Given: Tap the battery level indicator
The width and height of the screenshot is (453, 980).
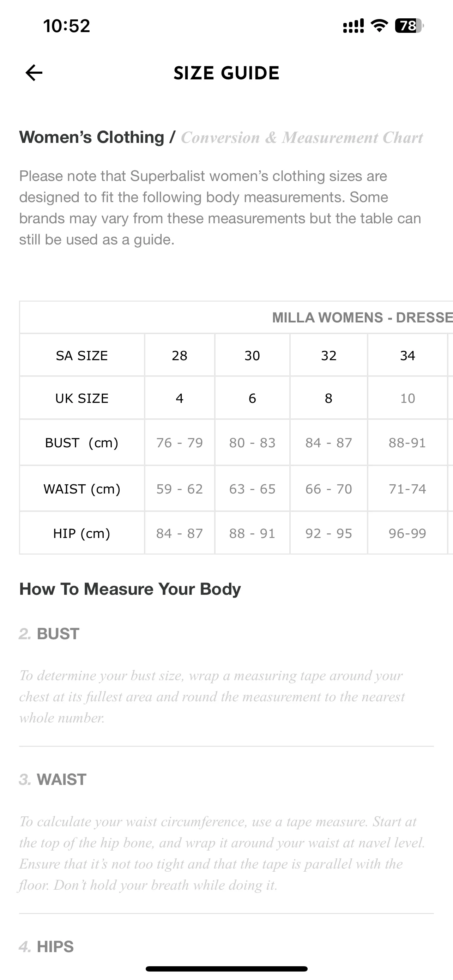Looking at the screenshot, I should [x=409, y=25].
